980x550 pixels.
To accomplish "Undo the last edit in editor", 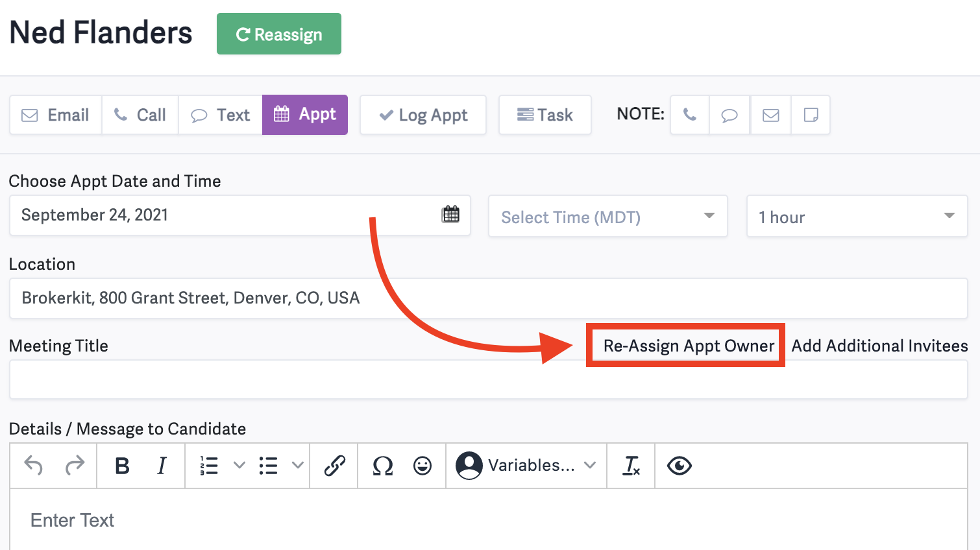I will point(34,465).
